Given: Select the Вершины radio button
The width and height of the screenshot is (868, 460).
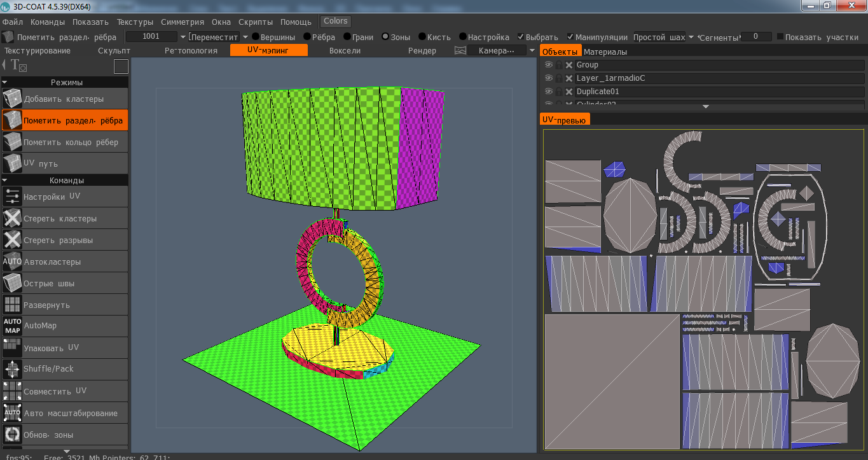Looking at the screenshot, I should (x=256, y=37).
